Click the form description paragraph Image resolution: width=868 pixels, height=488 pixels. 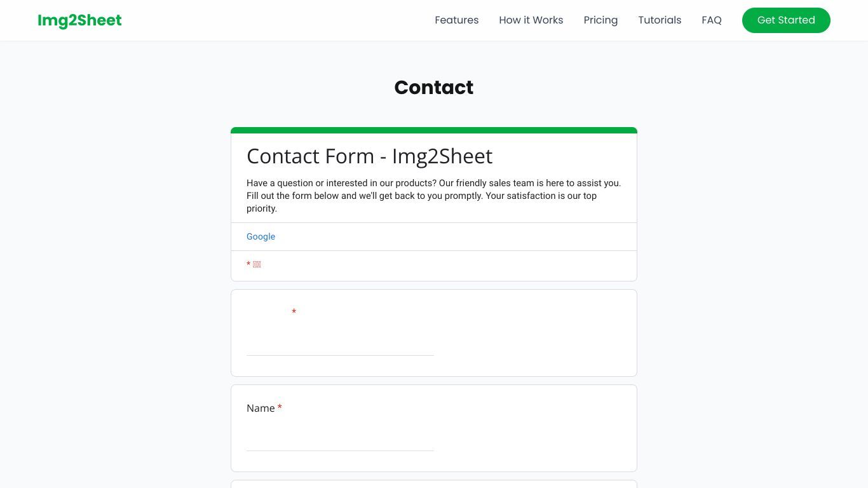click(434, 196)
